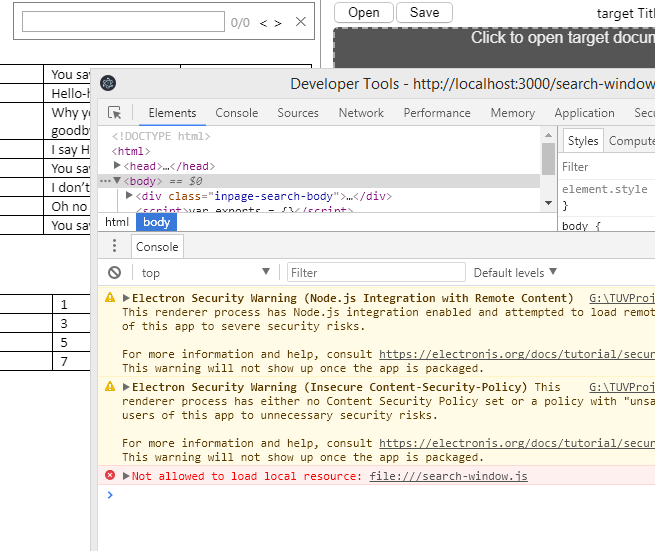Click the next match arrow in search box
Image resolution: width=655 pixels, height=551 pixels.
point(278,23)
